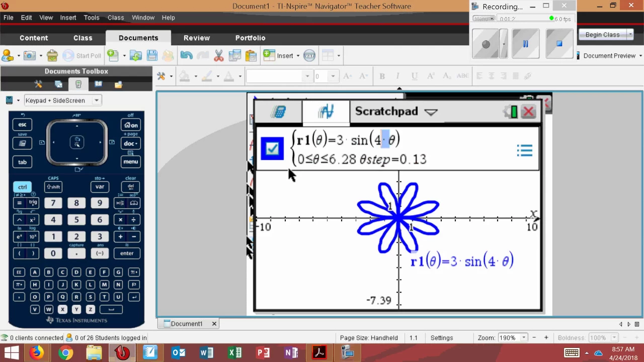Click the round var variables icon
The width and height of the screenshot is (644, 362).
[x=309, y=56]
